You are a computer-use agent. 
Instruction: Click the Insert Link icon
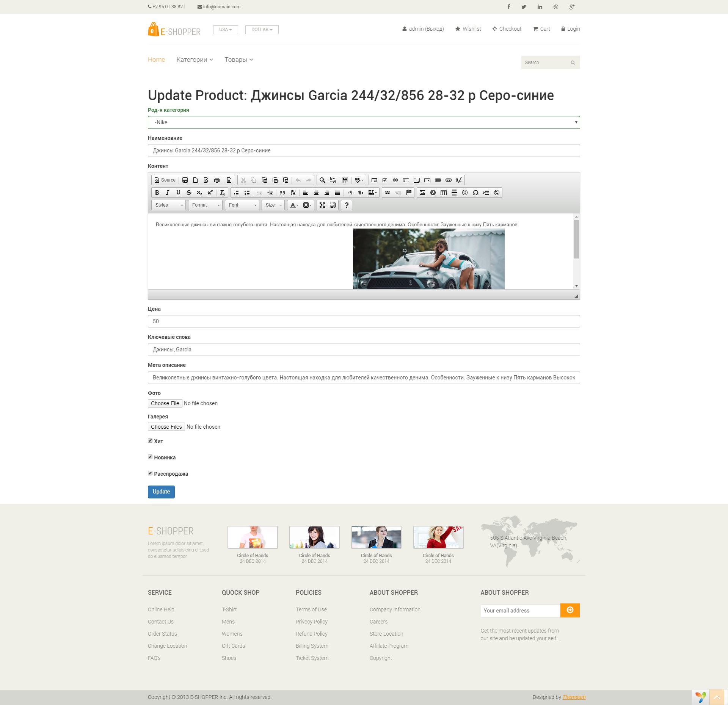[388, 193]
